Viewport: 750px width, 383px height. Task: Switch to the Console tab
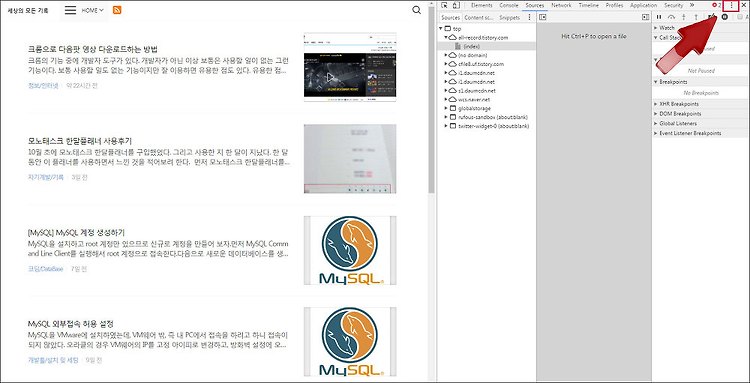point(508,5)
